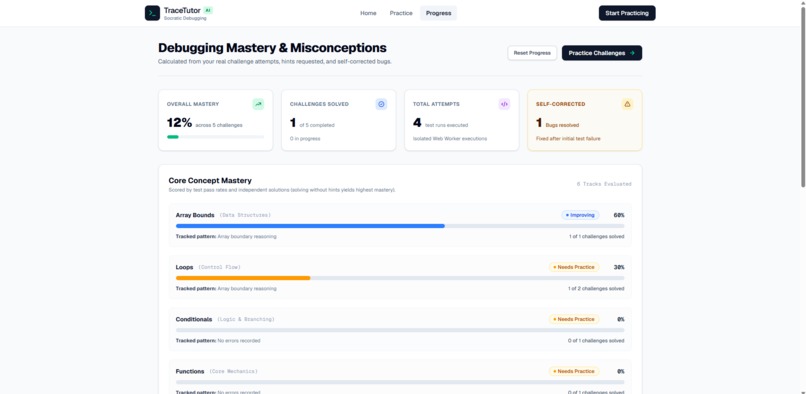Click the '(Data Structures)' label
The width and height of the screenshot is (806, 394).
(245, 215)
